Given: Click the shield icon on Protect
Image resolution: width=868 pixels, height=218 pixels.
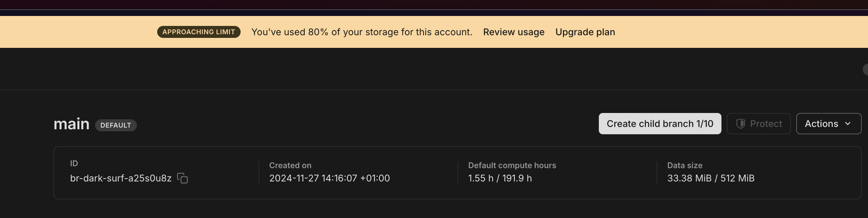Looking at the screenshot, I should pyautogui.click(x=740, y=124).
